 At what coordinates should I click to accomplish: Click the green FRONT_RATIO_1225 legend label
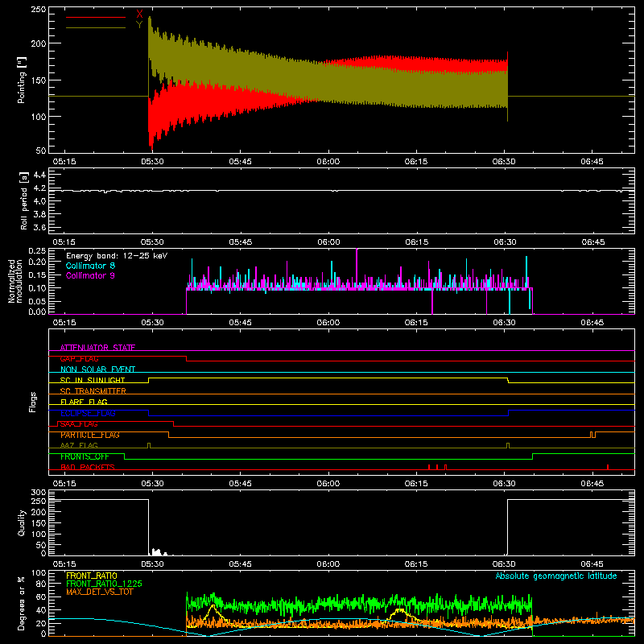pos(105,584)
